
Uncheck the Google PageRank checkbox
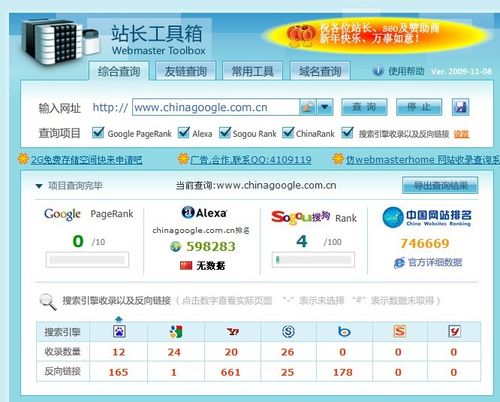coord(98,133)
